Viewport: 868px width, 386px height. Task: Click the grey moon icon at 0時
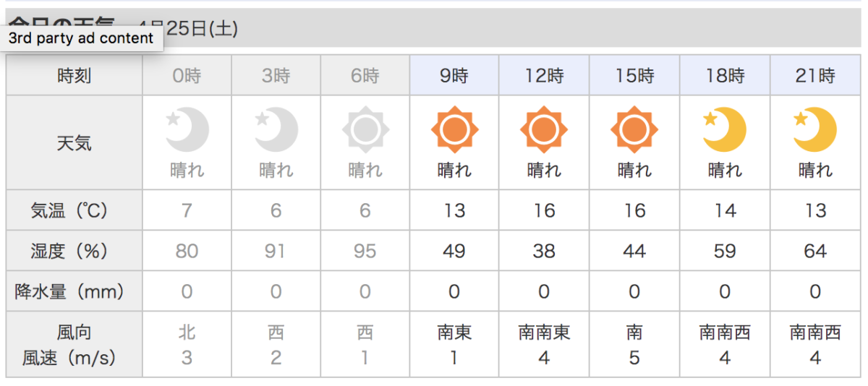pos(187,129)
